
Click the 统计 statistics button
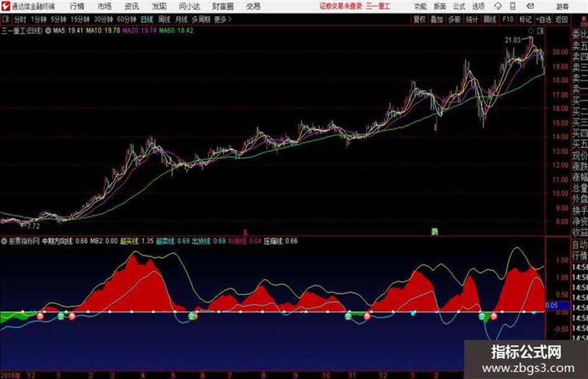pos(472,19)
